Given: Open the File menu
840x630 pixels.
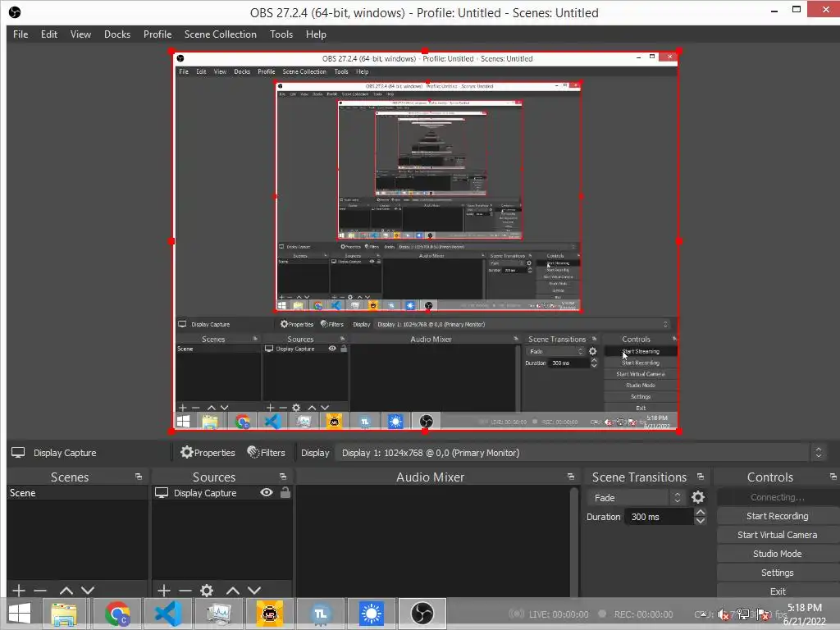Looking at the screenshot, I should coord(21,34).
